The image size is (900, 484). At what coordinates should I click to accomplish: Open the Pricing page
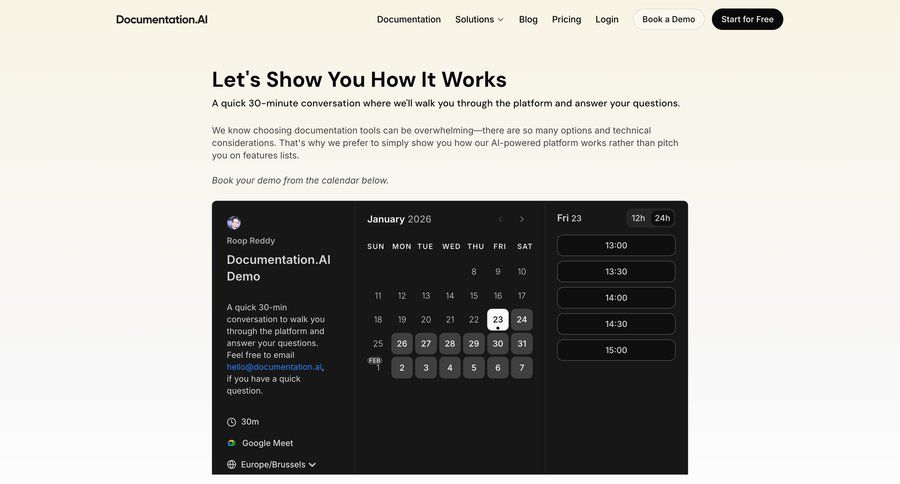(566, 19)
